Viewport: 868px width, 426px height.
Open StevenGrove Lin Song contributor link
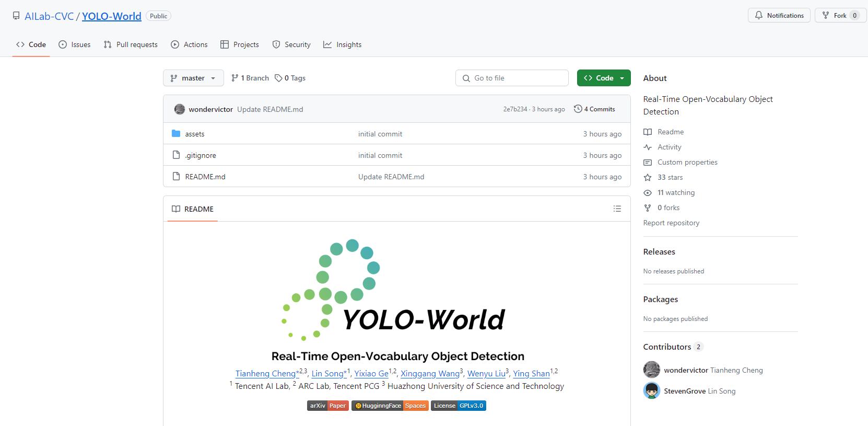(x=700, y=391)
